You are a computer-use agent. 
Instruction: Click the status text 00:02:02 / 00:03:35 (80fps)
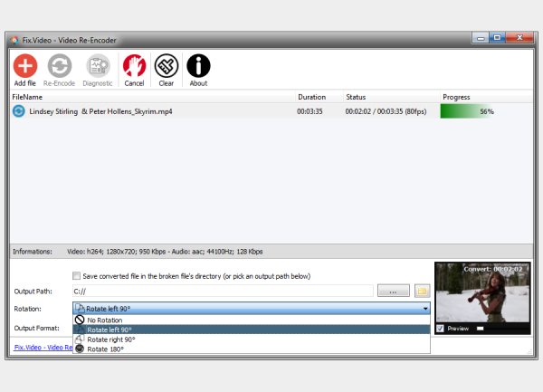coord(386,111)
